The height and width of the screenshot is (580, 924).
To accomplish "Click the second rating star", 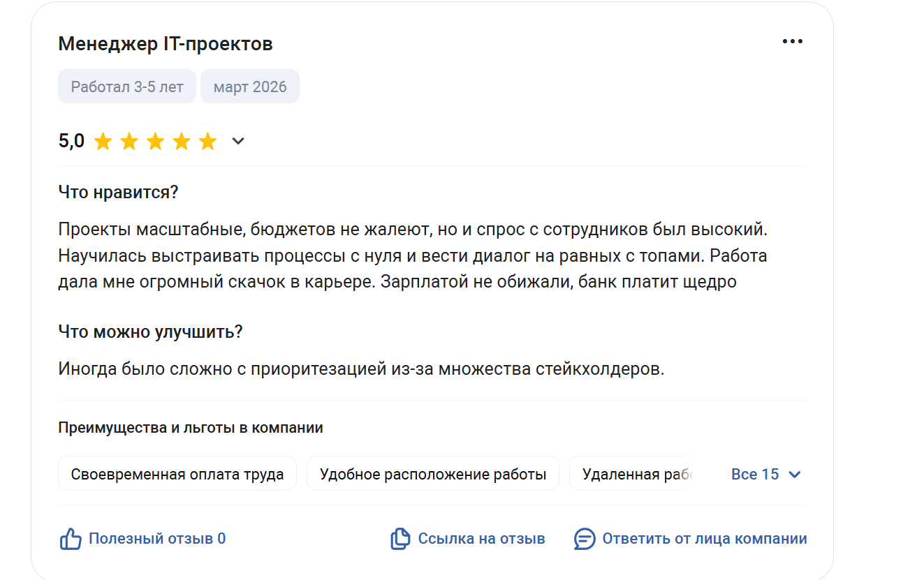I will point(129,142).
